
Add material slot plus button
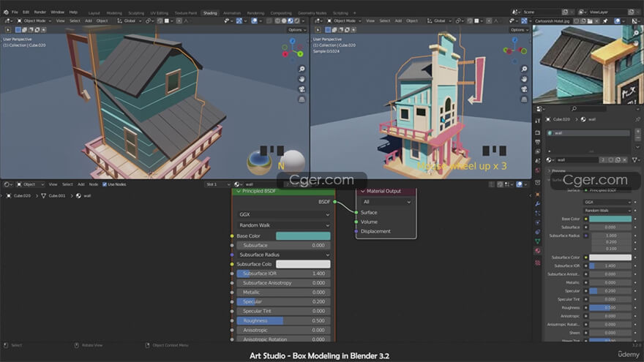[637, 132]
